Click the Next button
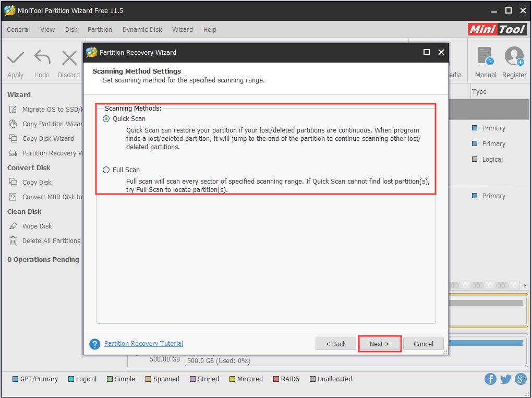This screenshot has height=398, width=532. tap(380, 344)
